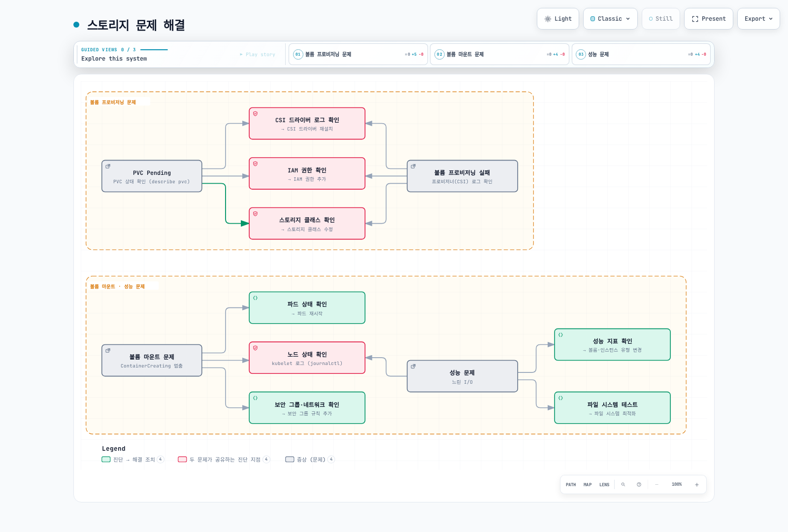This screenshot has width=788, height=532.
Task: Click the 01 badge of 볼륨 프로비저닝 문제
Action: (x=298, y=54)
